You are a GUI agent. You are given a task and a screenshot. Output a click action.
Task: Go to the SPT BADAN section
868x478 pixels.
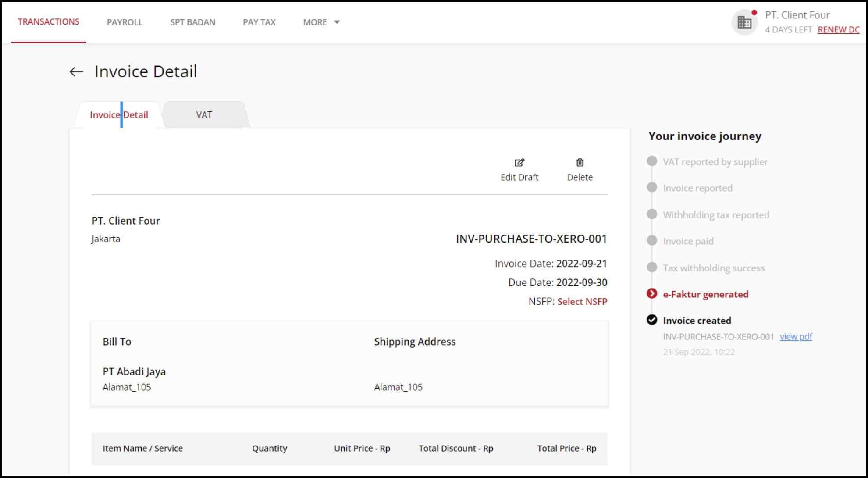tap(192, 22)
